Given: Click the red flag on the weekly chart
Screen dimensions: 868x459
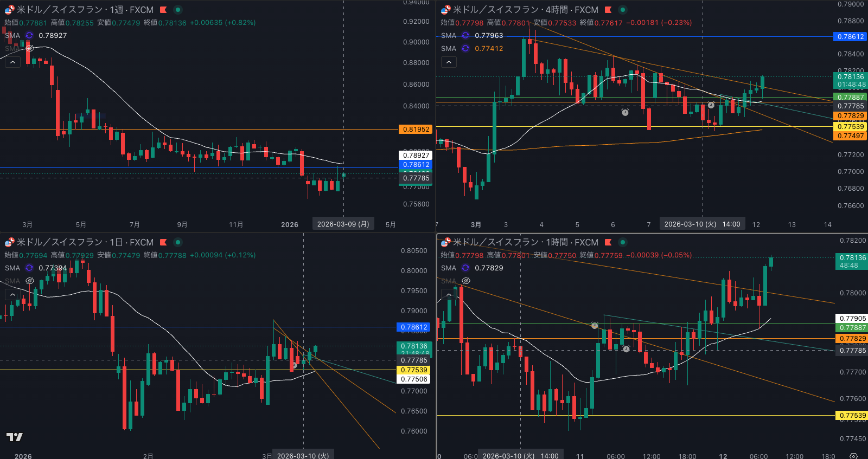Looking at the screenshot, I should coord(163,10).
